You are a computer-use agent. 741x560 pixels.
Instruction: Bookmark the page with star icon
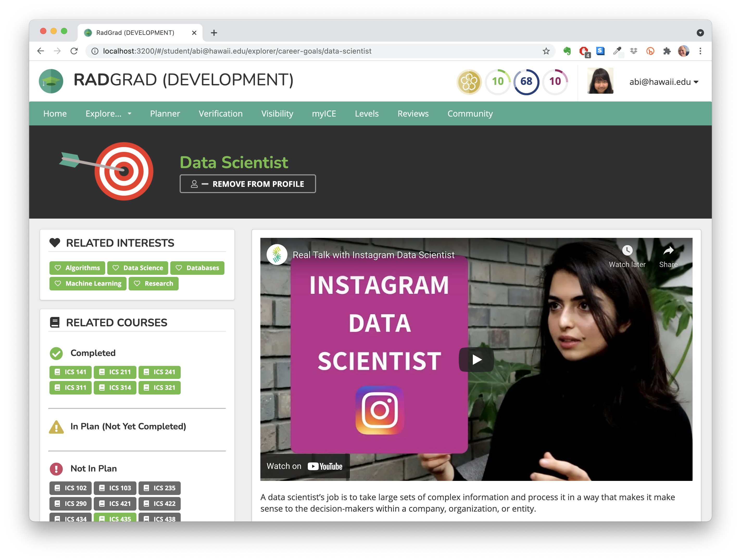click(546, 51)
